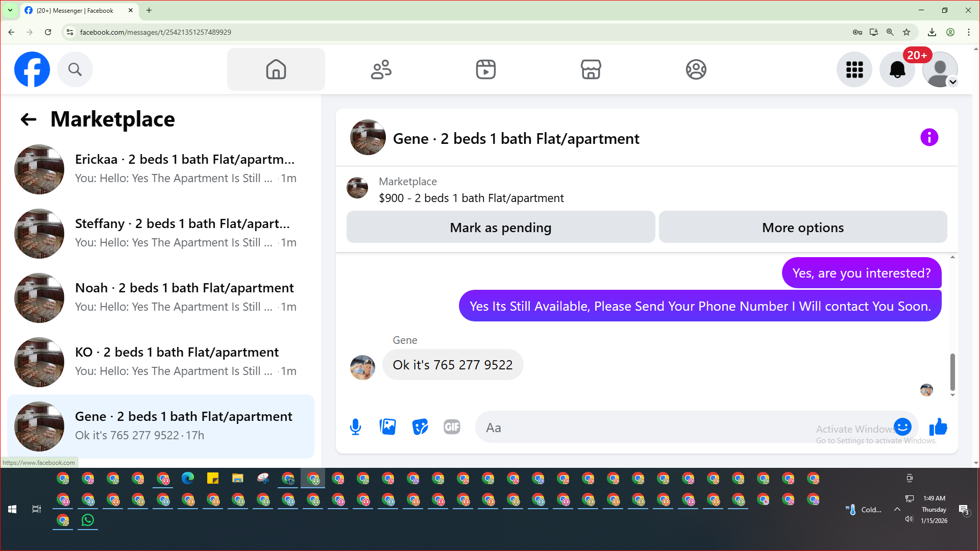This screenshot has width=980, height=551.
Task: Click Mark as pending button
Action: pyautogui.click(x=500, y=228)
